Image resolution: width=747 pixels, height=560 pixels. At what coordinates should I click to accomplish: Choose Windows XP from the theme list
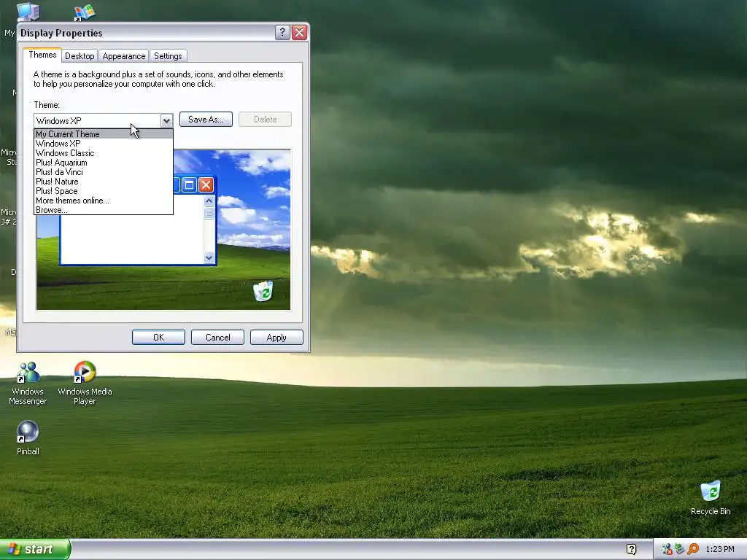pos(104,144)
